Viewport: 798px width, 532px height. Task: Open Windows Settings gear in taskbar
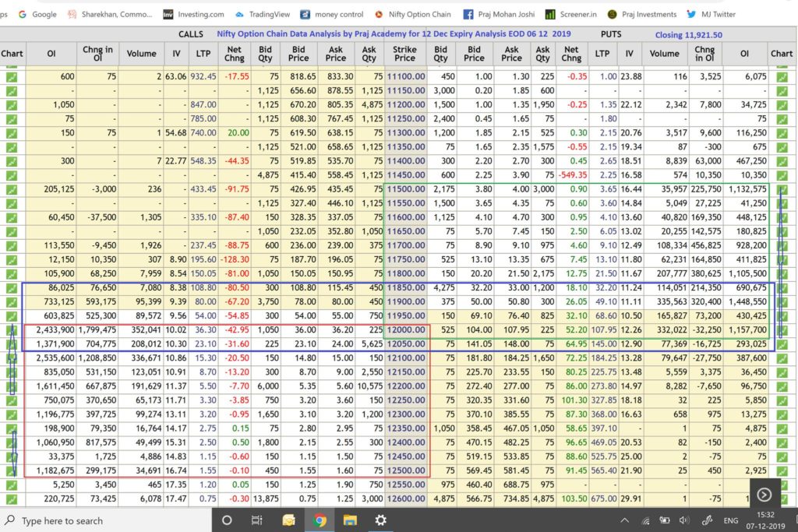pos(380,520)
